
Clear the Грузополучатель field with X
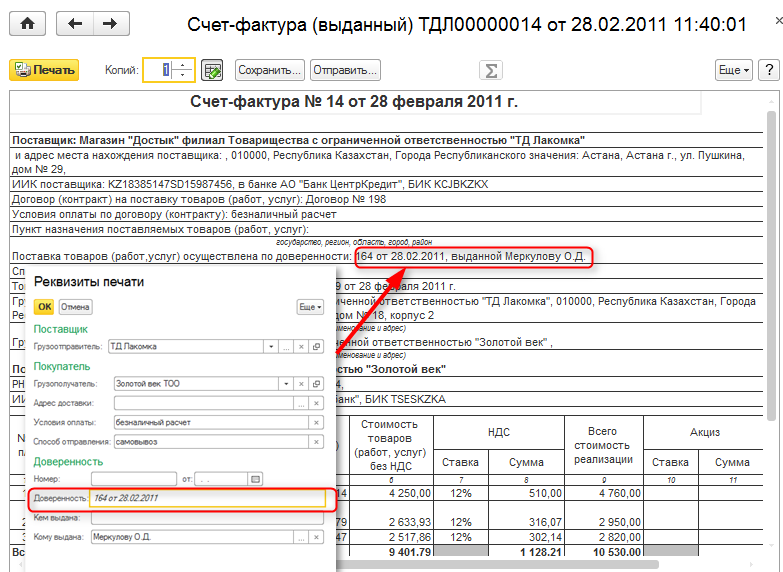[x=301, y=384]
